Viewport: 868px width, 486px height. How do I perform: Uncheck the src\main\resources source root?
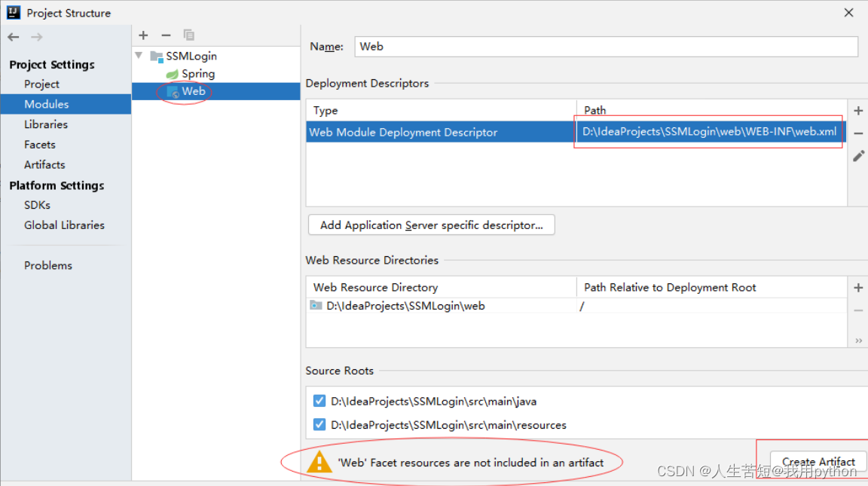tap(319, 424)
